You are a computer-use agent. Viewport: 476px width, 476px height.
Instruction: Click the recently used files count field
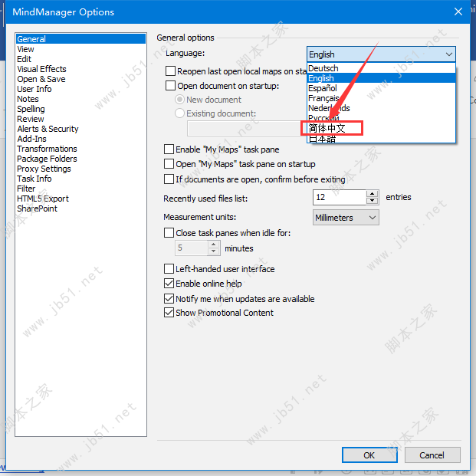coord(340,197)
